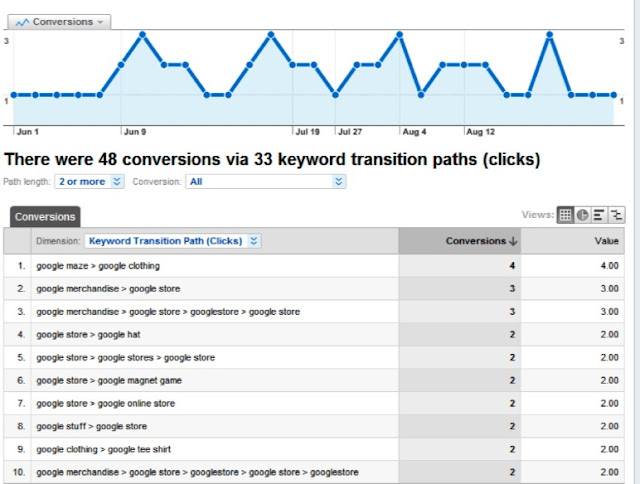Click the value 3.00 for row 2

609,289
